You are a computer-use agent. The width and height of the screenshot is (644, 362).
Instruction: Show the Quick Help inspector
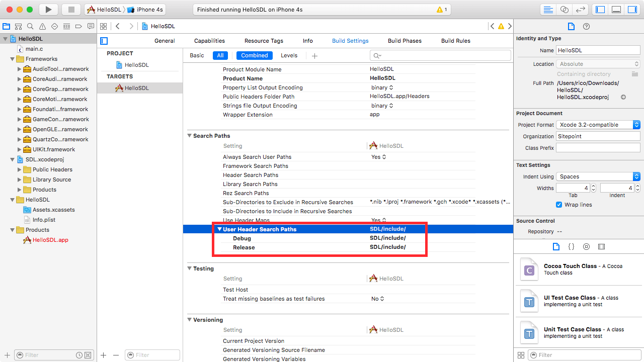(586, 26)
